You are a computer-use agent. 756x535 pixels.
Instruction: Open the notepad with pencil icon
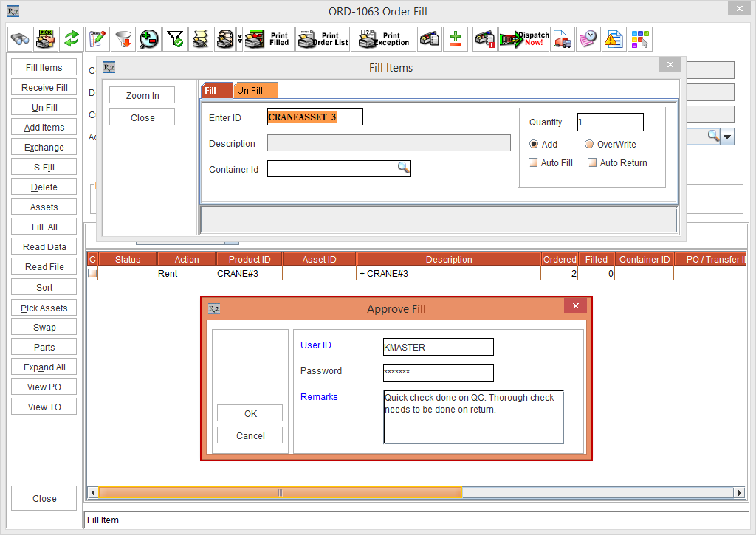(x=97, y=39)
